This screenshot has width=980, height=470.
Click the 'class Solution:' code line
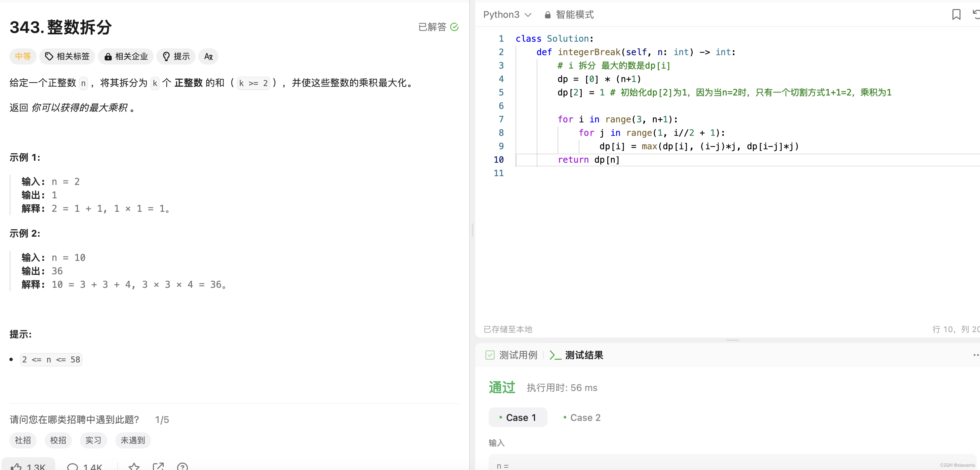pyautogui.click(x=554, y=39)
